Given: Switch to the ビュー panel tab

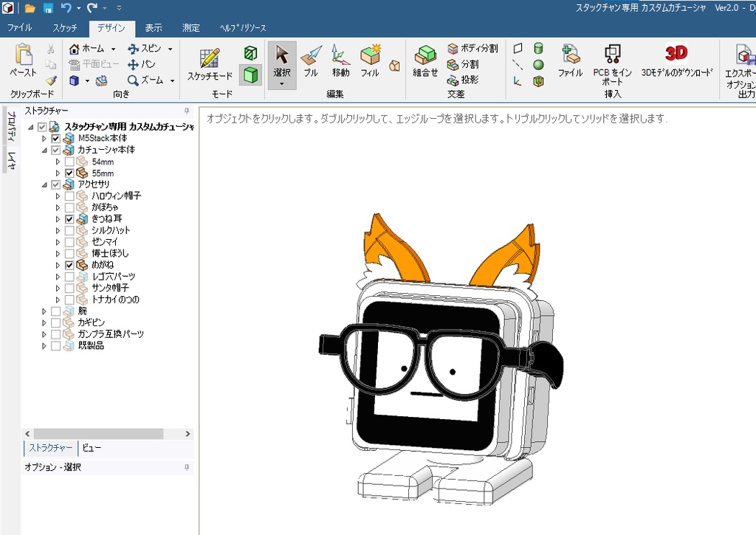Looking at the screenshot, I should pyautogui.click(x=92, y=448).
